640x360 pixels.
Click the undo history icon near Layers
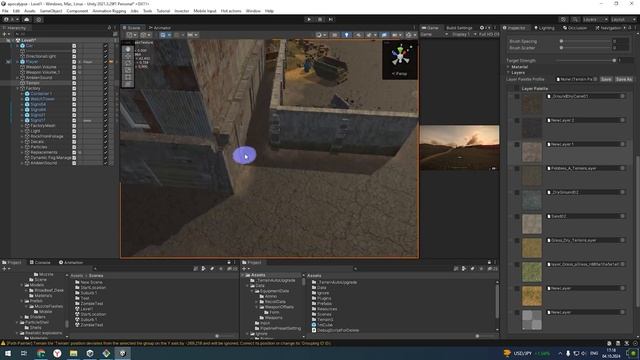click(563, 19)
